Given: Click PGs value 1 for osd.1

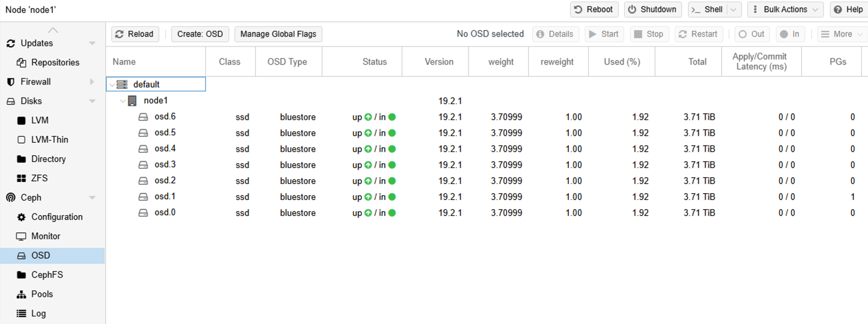Looking at the screenshot, I should pos(852,197).
